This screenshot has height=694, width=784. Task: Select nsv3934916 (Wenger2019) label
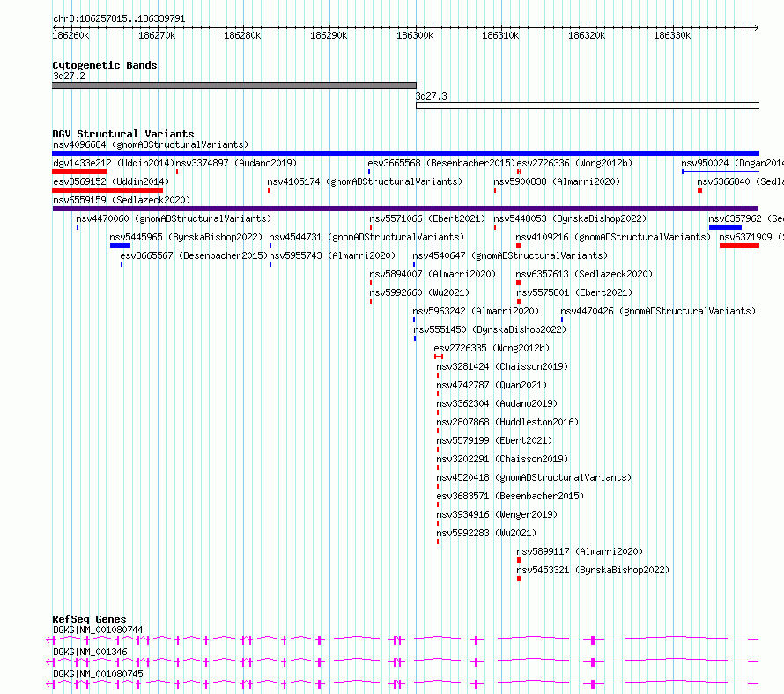[497, 515]
